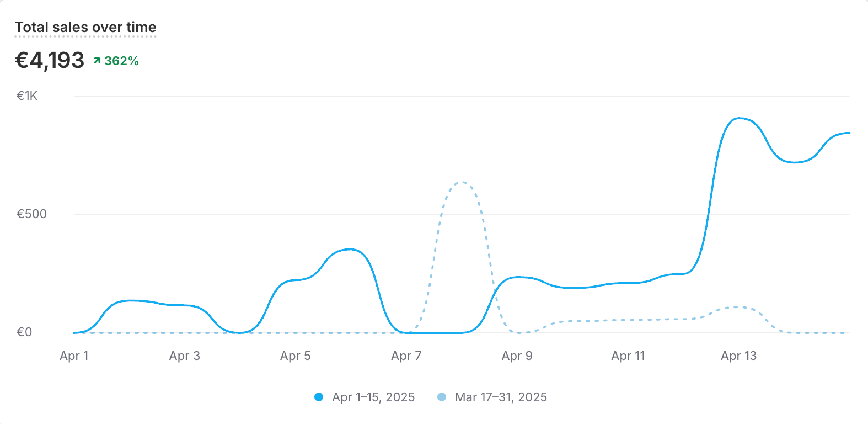
Task: Click the green upward trend arrow icon
Action: coord(97,61)
